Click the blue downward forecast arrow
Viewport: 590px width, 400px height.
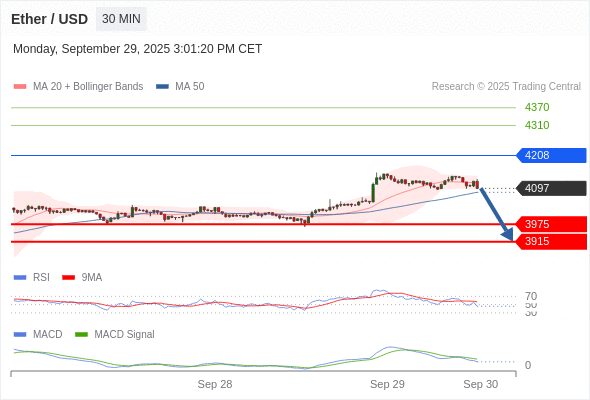496,214
